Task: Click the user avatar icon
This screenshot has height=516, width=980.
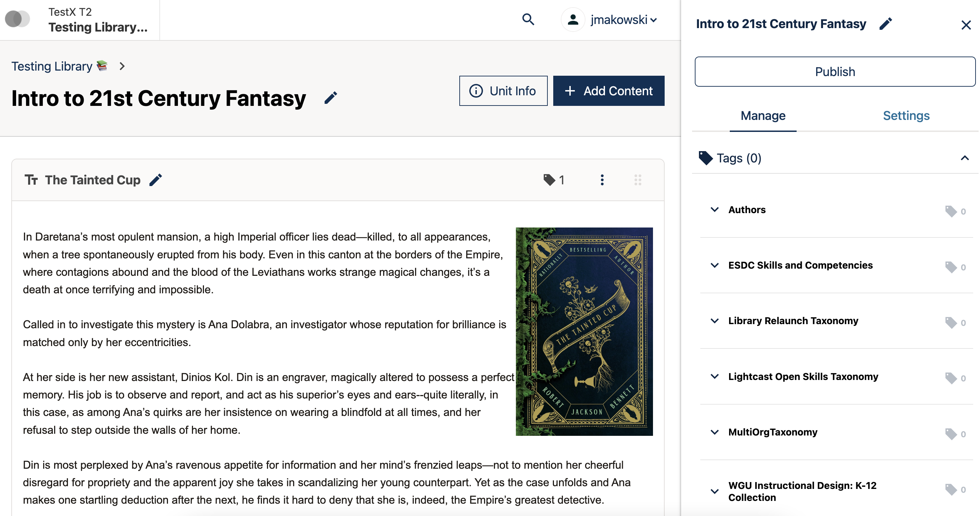Action: [572, 20]
